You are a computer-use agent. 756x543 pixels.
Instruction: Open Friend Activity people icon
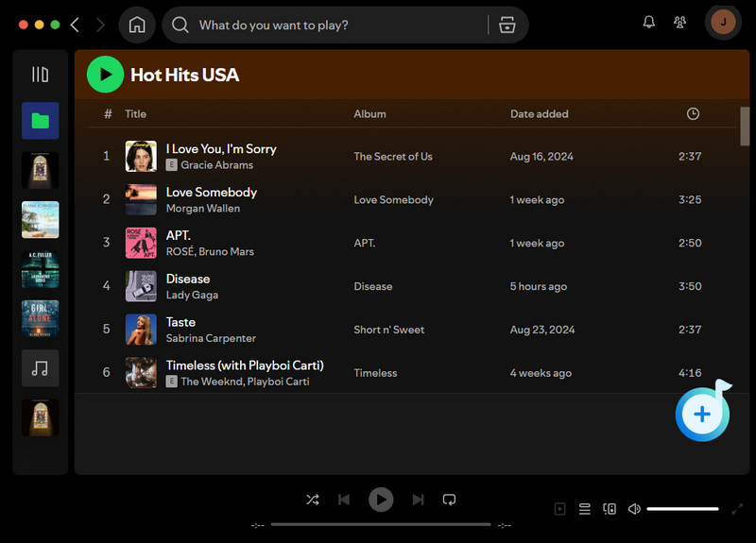point(679,22)
